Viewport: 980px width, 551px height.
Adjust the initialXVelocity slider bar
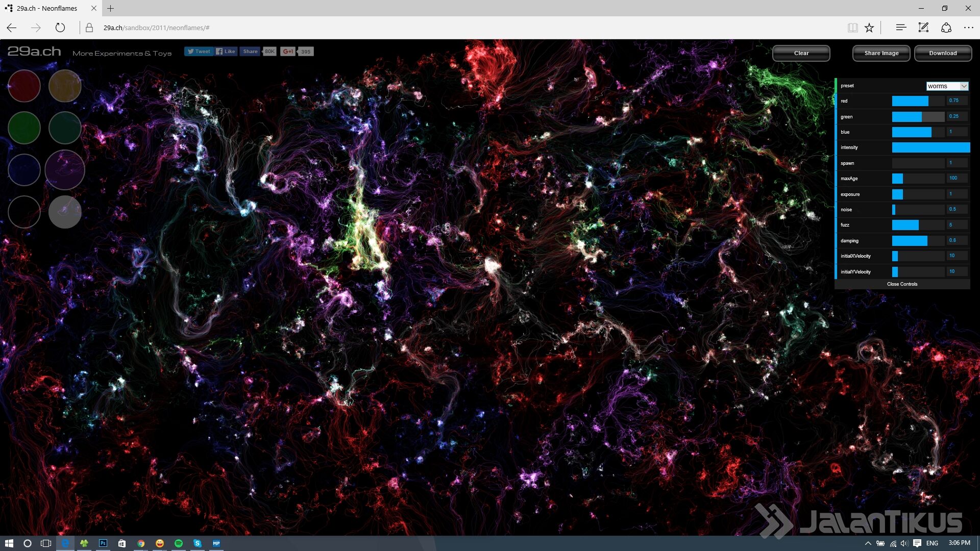pyautogui.click(x=918, y=256)
